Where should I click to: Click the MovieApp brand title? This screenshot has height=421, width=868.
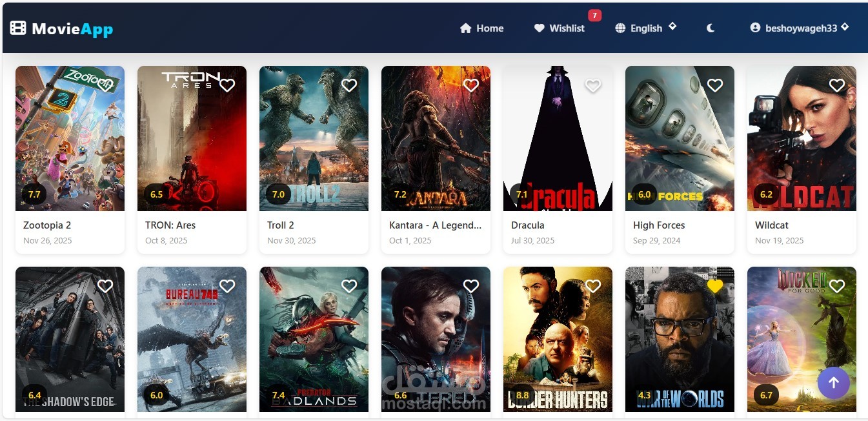72,29
